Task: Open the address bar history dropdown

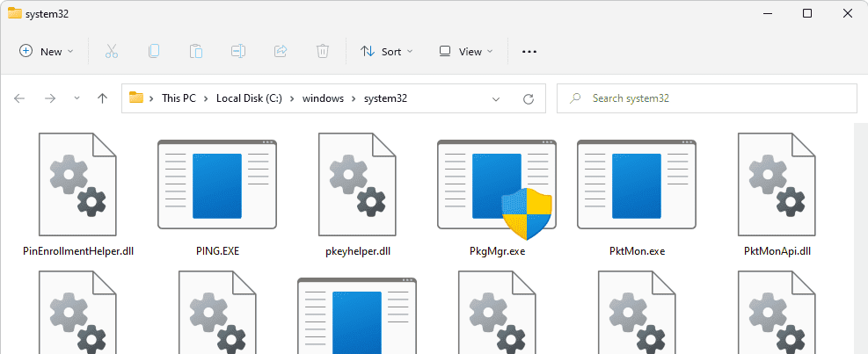Action: (495, 99)
